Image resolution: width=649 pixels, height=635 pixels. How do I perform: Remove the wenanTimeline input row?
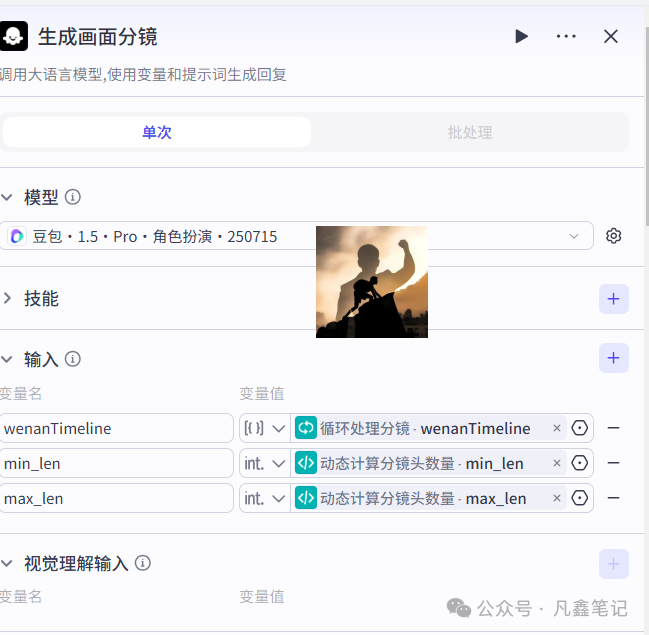613,428
